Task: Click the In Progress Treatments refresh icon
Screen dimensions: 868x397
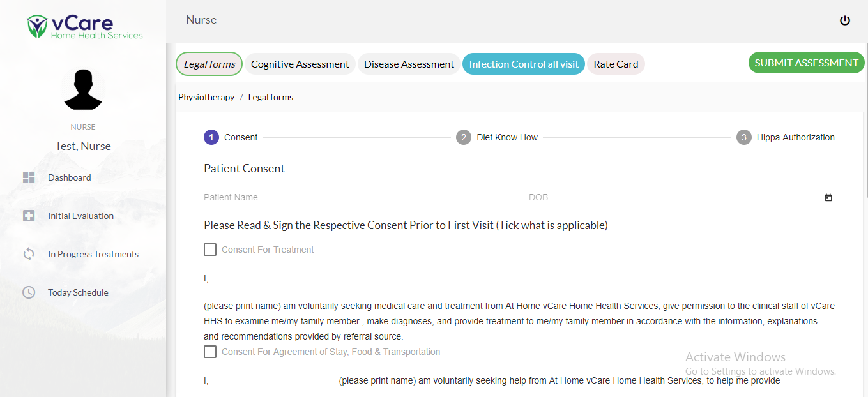Action: (x=29, y=254)
